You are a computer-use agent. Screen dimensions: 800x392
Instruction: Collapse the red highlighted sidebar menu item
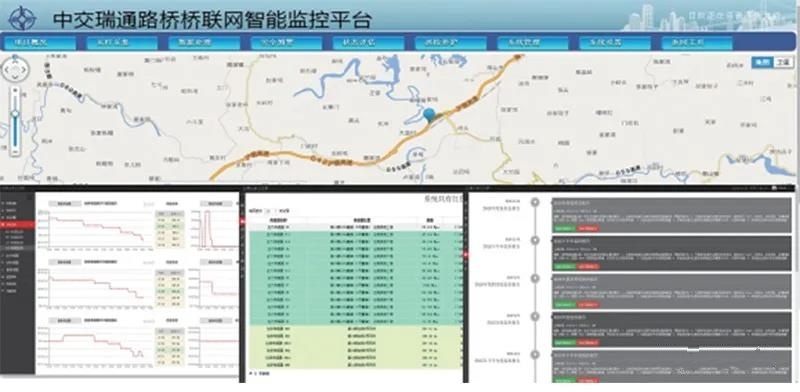tap(17, 224)
